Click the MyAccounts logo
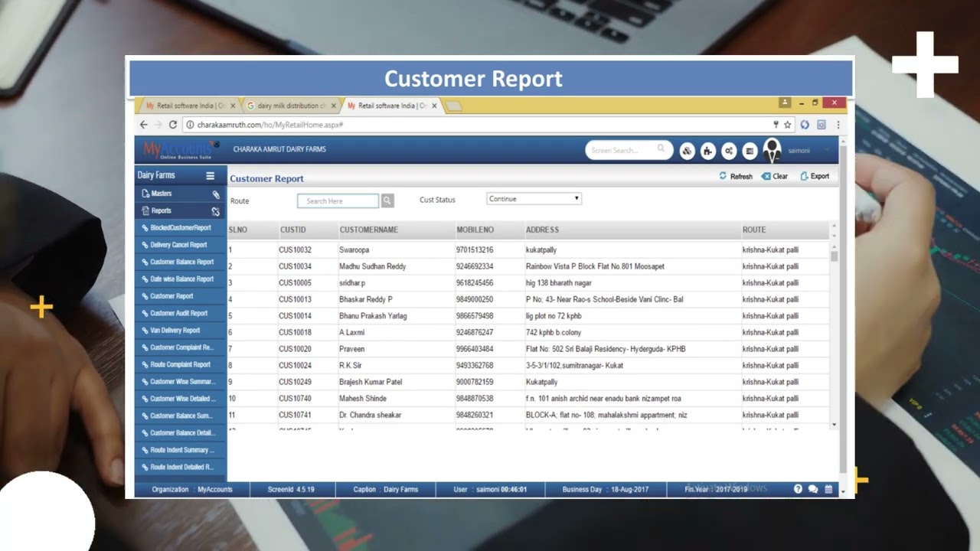The width and height of the screenshot is (980, 551). (180, 149)
